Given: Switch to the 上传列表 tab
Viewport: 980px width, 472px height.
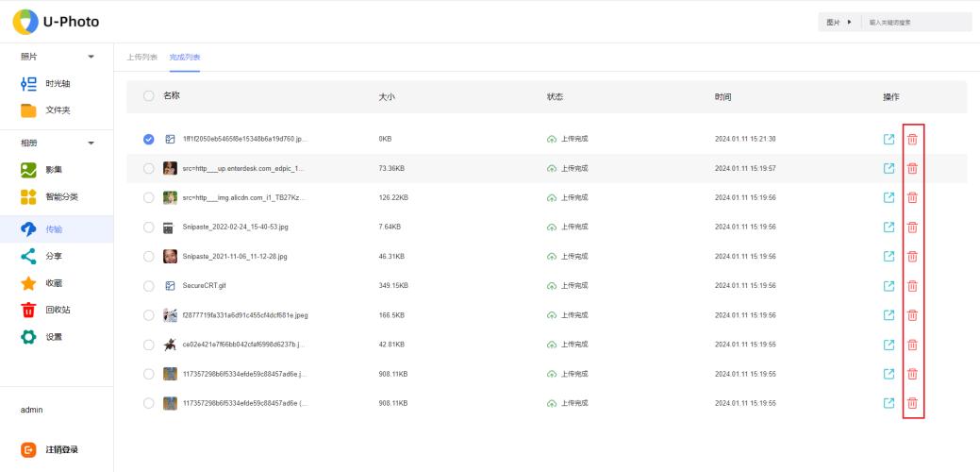Looking at the screenshot, I should (x=141, y=58).
